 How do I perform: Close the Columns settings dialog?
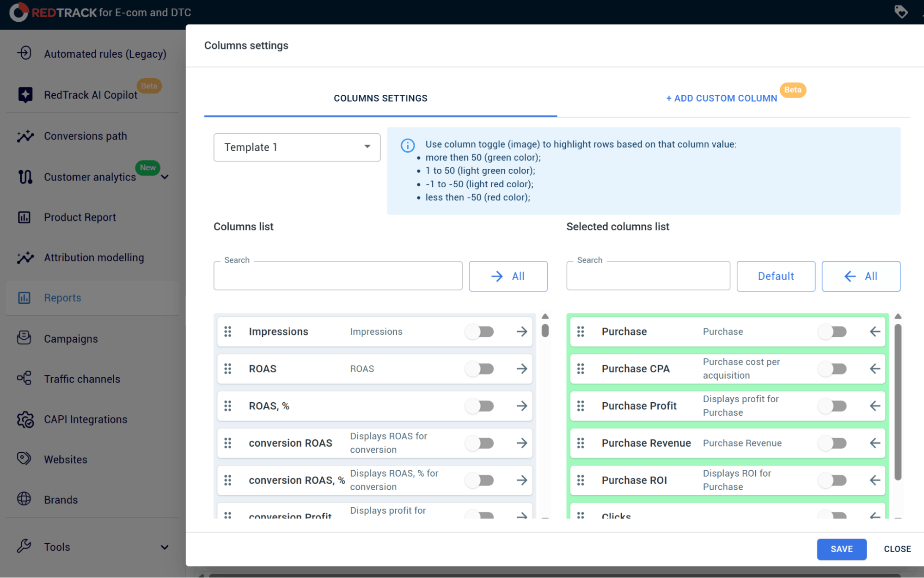[897, 549]
